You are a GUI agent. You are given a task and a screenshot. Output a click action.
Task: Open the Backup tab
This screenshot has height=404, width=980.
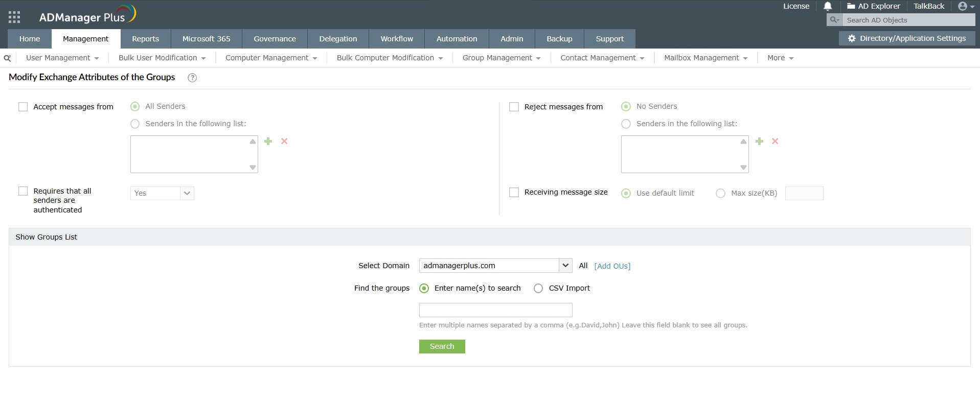click(559, 39)
